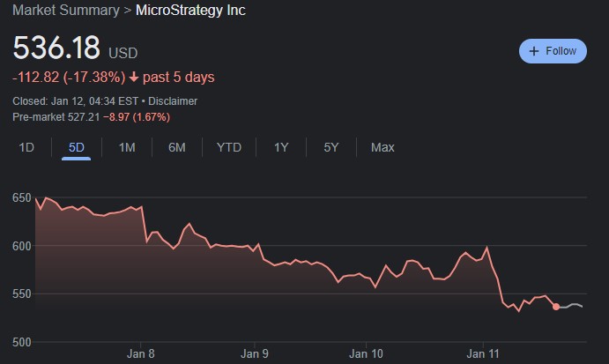Open the Disclaimer link
Screen dimensions: 609x364
point(173,101)
